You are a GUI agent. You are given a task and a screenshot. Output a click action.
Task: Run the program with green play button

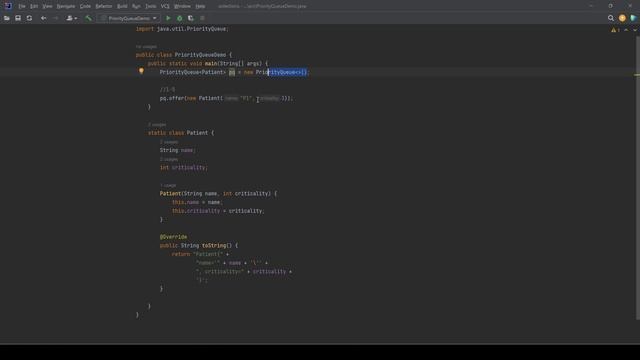point(168,18)
